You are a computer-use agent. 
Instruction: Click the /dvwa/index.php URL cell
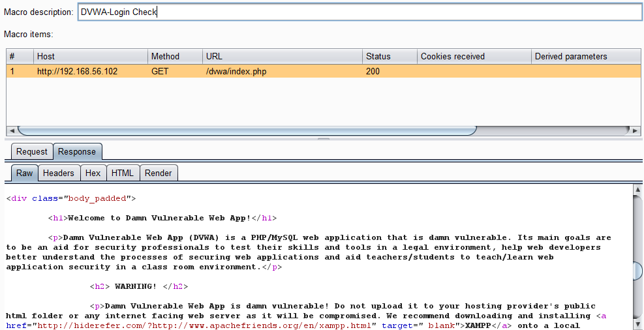pyautogui.click(x=236, y=72)
